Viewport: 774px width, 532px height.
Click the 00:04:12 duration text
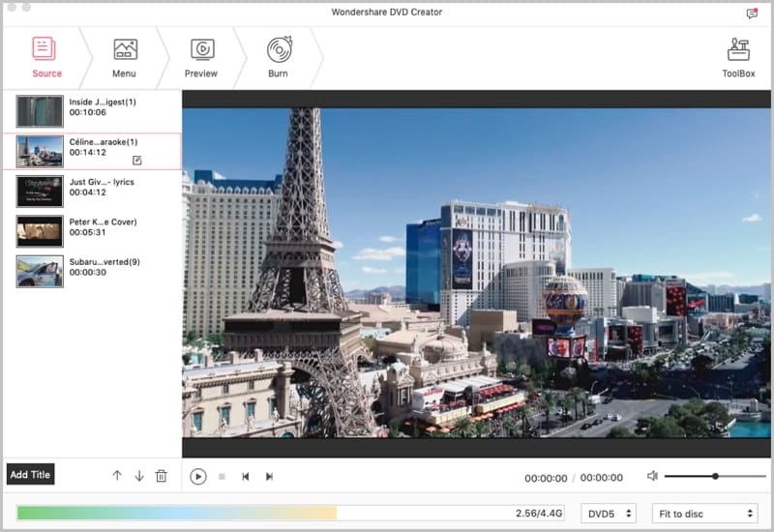(x=87, y=192)
